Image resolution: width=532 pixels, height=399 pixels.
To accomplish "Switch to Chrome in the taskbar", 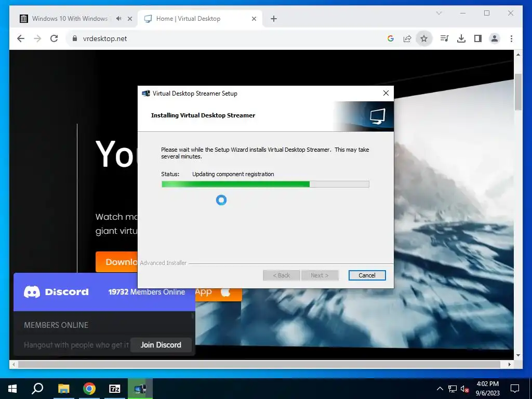I will coord(89,389).
